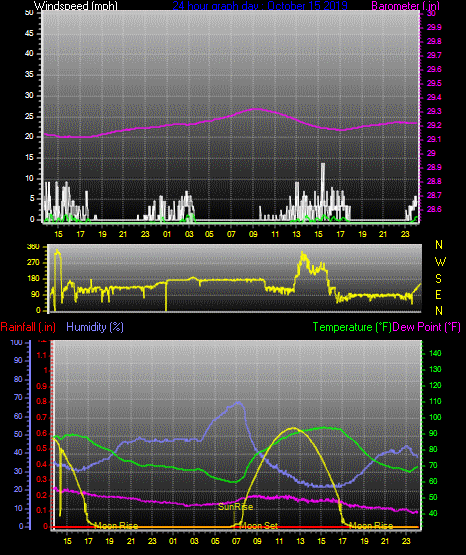The image size is (466, 555).
Task: Click the 180 wind direction axis value
Action: [33, 279]
